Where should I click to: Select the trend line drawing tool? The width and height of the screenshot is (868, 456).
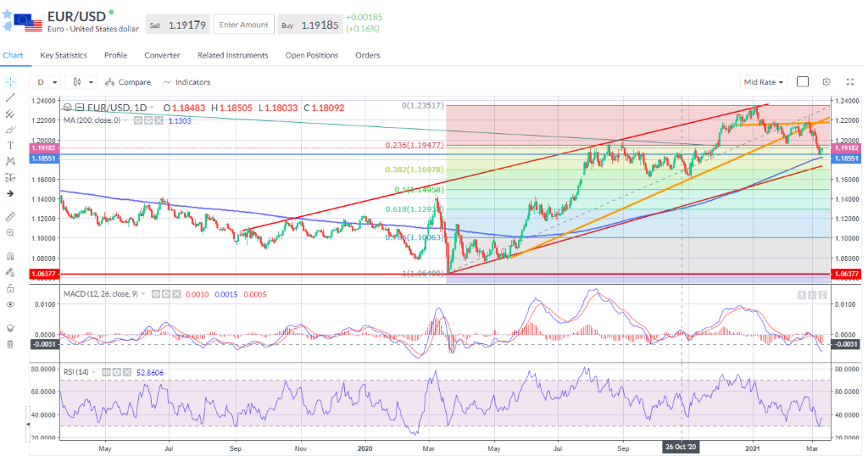9,97
